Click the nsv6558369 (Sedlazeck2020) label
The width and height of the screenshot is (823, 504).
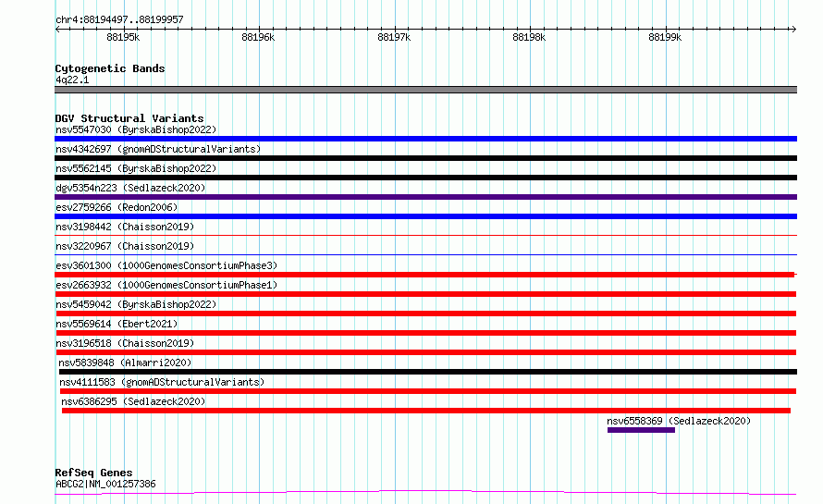coord(679,421)
